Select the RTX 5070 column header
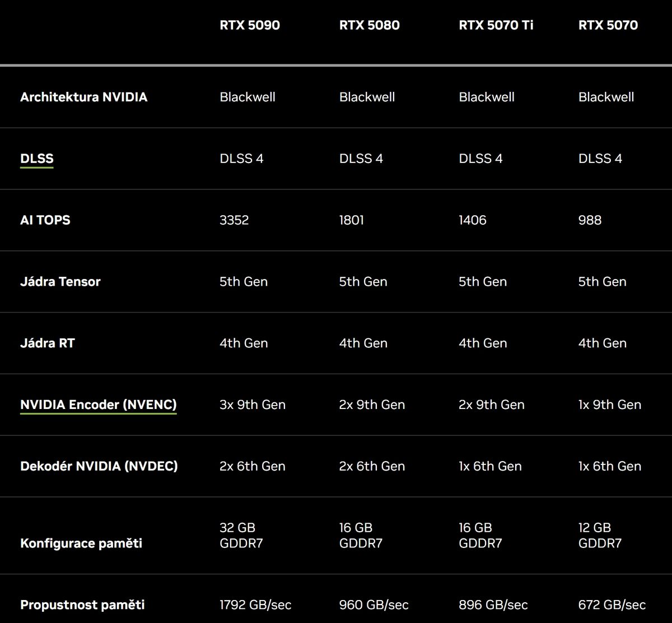This screenshot has width=672, height=623. click(x=608, y=25)
